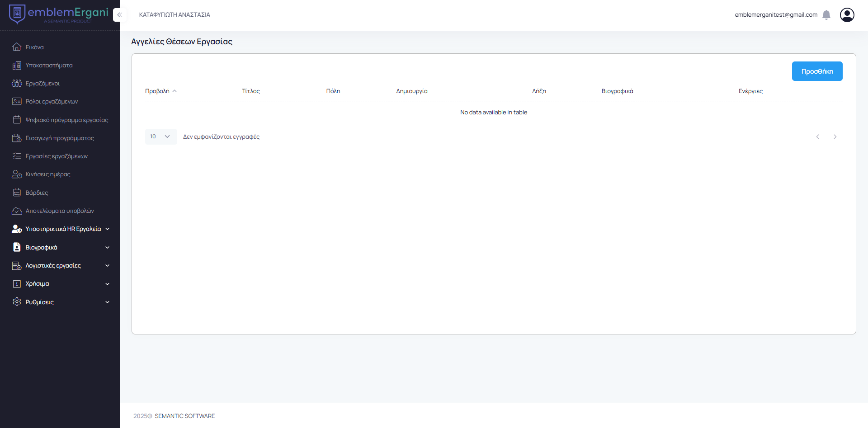Expand Υποστηρικτικά HR Εργαλεία menu
868x428 pixels.
click(x=63, y=229)
